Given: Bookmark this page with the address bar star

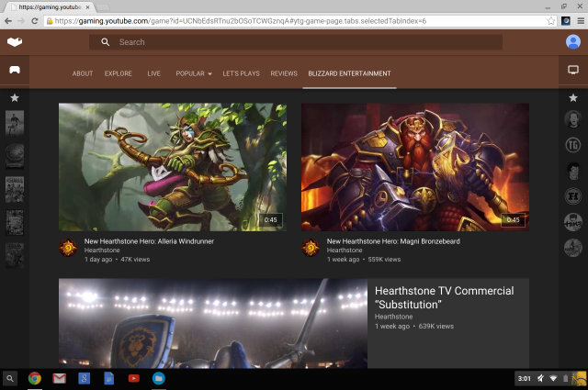Looking at the screenshot, I should [x=551, y=20].
